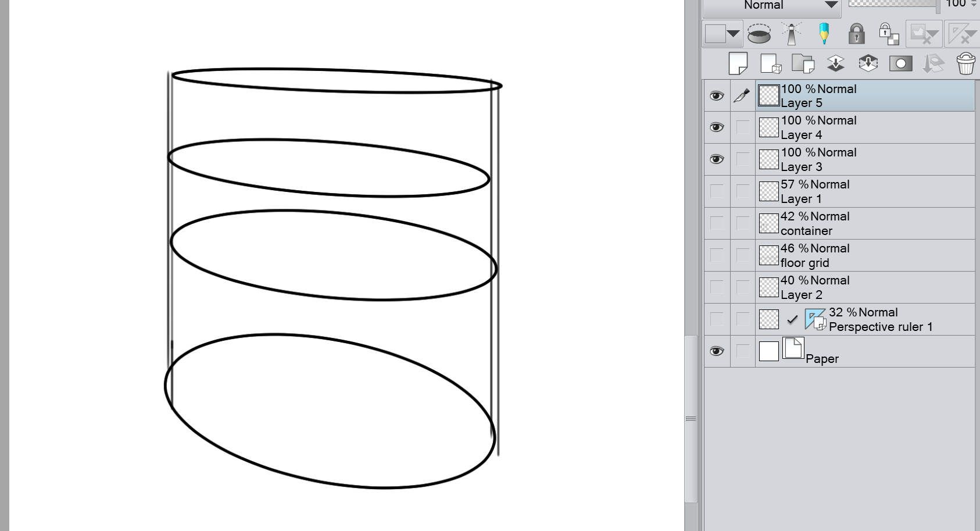Viewport: 980px width, 531px height.
Task: Show Layer 2 via its visibility box
Action: (x=717, y=287)
